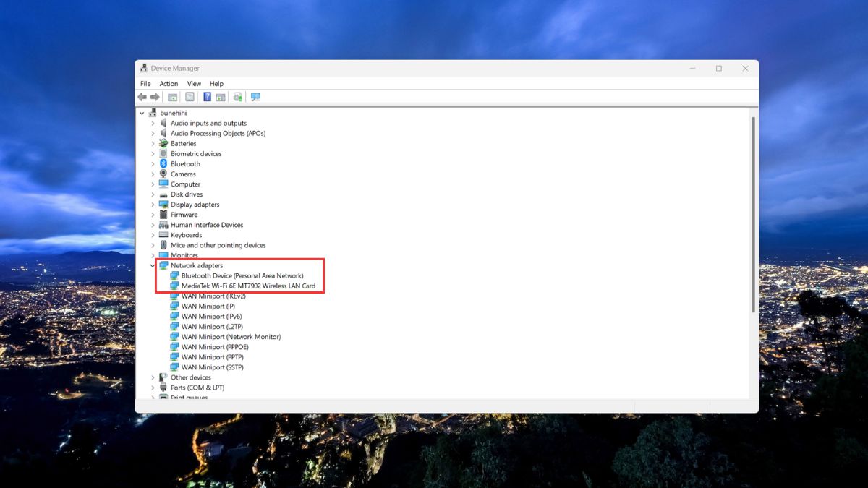Viewport: 868px width, 488px height.
Task: Open the Help menu
Action: coord(216,84)
